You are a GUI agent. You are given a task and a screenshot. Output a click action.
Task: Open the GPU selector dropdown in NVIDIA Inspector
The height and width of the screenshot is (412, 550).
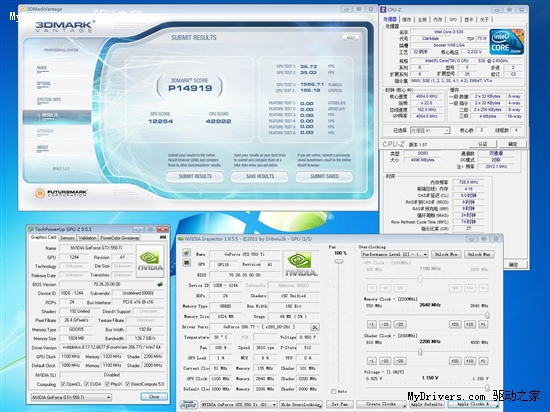[x=239, y=405]
